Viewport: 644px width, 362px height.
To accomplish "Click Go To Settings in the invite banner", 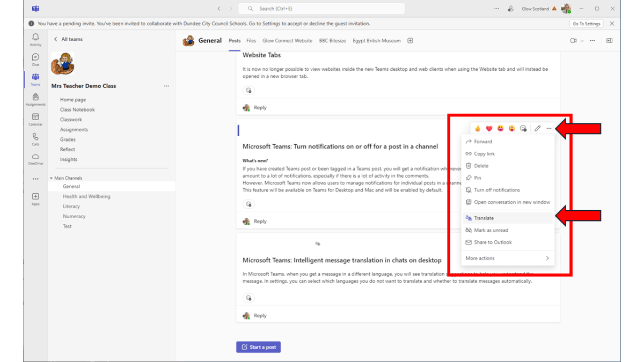I will pos(586,23).
